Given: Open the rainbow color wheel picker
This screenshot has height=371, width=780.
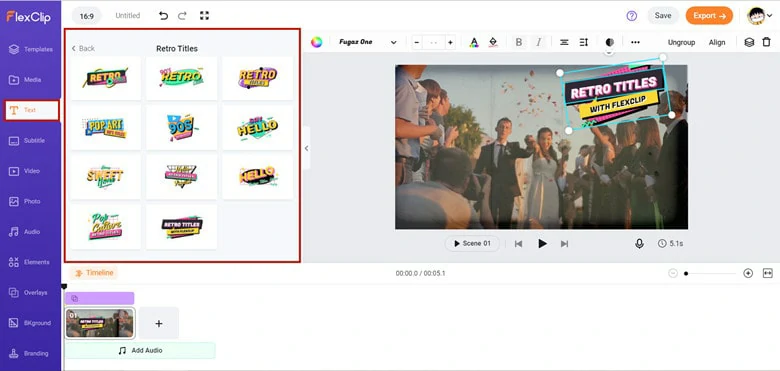Looking at the screenshot, I should coord(317,42).
